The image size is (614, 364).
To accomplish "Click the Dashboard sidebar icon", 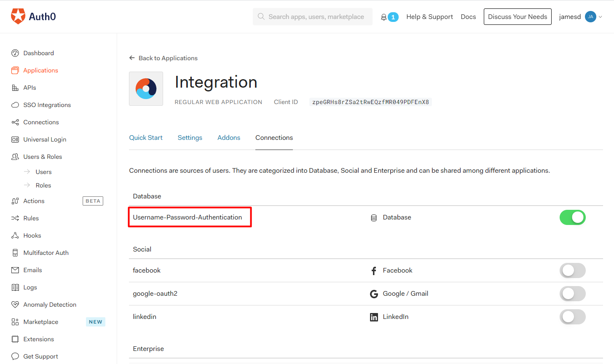I will [x=15, y=53].
